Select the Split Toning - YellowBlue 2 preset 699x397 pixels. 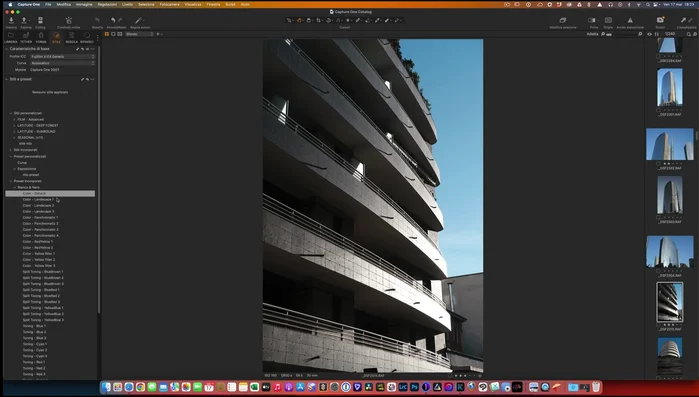[x=43, y=314]
